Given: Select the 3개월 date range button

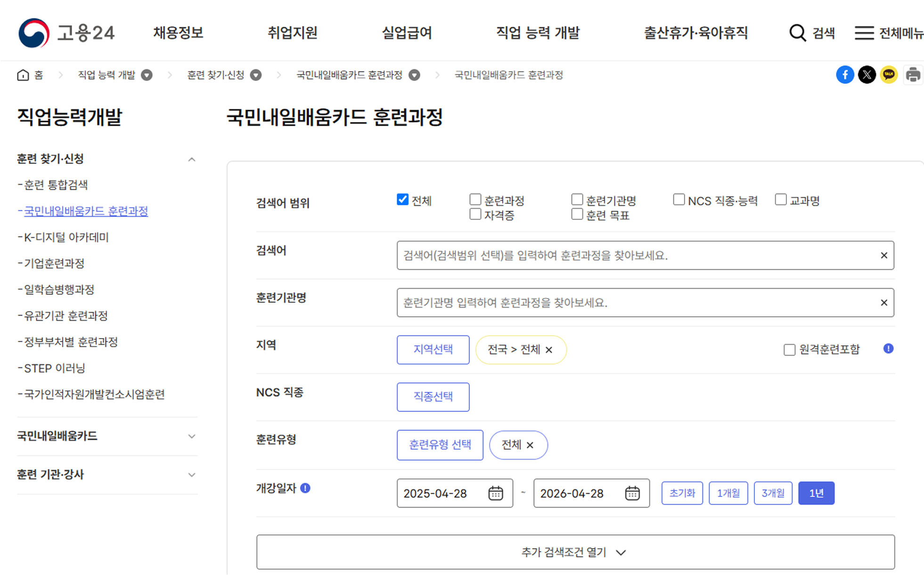Looking at the screenshot, I should point(773,493).
